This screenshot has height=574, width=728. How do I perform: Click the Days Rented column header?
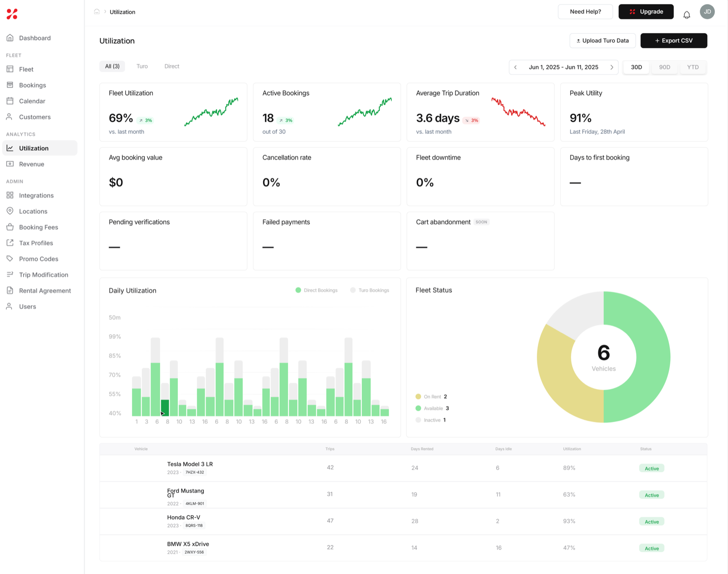click(422, 449)
